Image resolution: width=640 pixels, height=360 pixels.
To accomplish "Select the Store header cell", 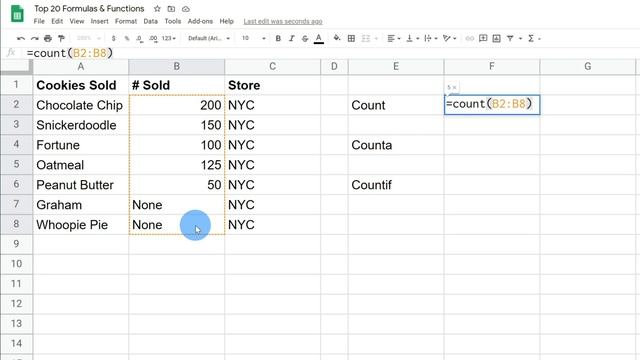I will point(272,85).
